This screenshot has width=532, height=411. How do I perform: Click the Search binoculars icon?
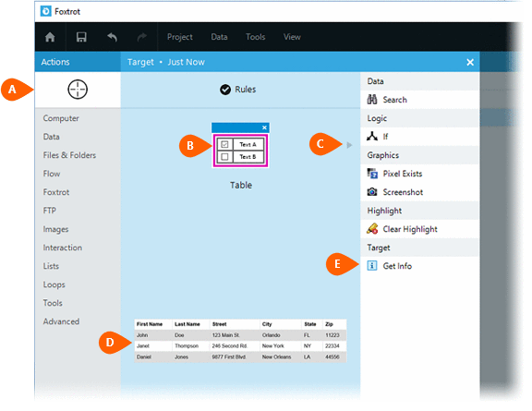tap(372, 100)
